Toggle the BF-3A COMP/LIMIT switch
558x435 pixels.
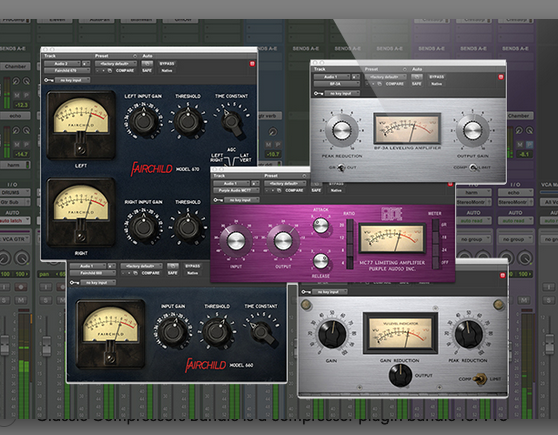pyautogui.click(x=473, y=167)
